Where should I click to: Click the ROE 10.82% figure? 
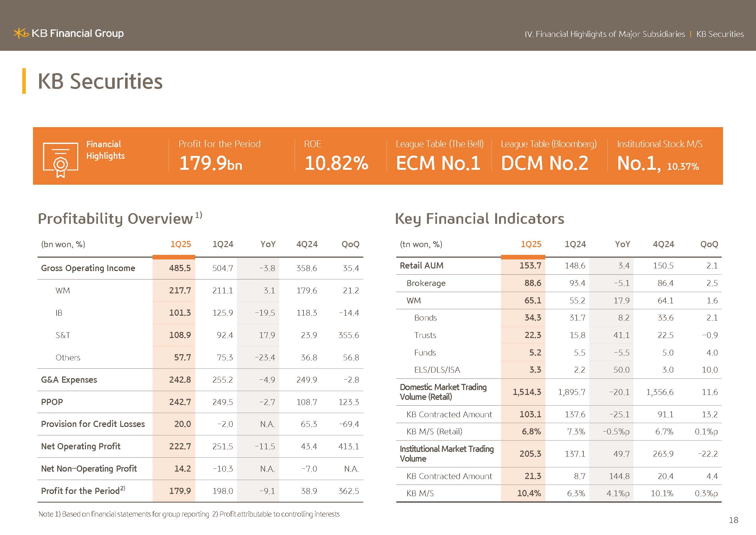click(x=336, y=163)
